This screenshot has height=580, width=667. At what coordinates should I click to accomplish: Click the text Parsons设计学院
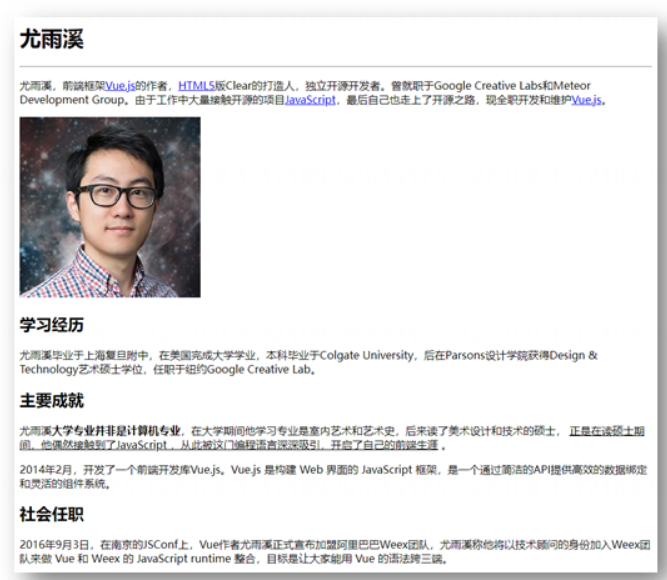pos(481,355)
